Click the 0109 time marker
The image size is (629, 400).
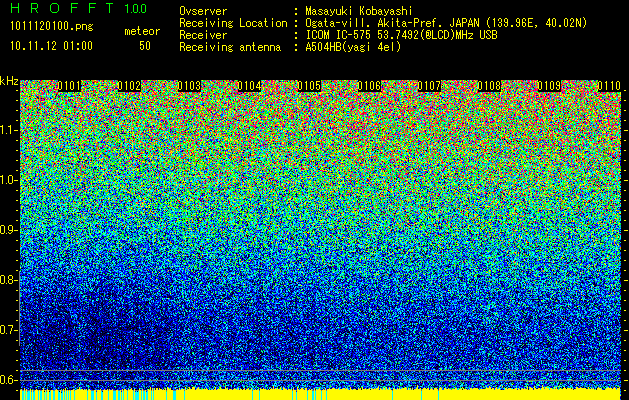[x=549, y=86]
